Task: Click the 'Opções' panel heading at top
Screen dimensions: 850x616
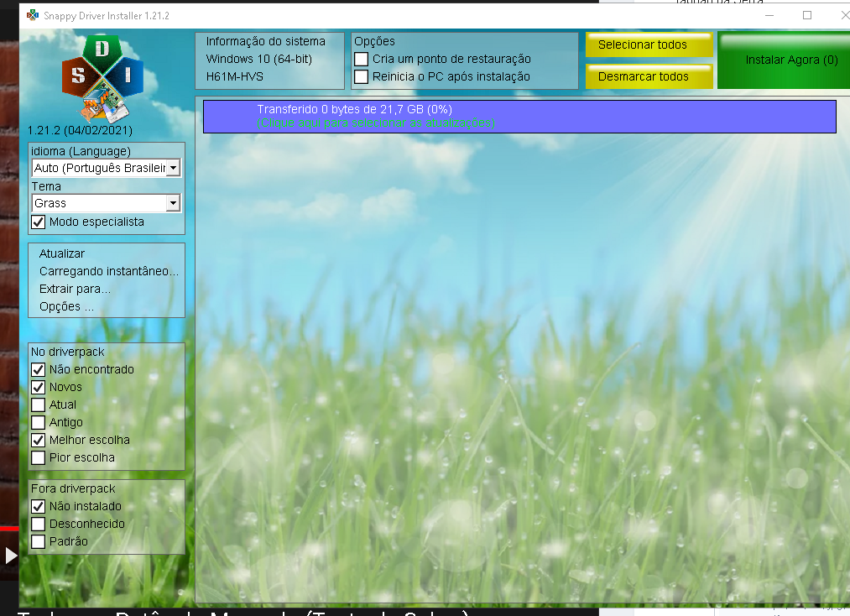Action: (x=374, y=41)
